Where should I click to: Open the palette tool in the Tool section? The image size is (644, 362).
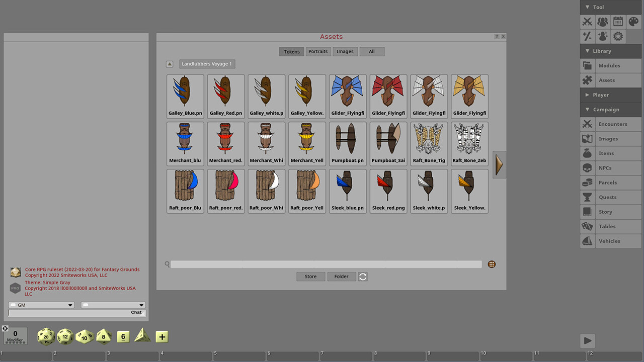click(632, 22)
